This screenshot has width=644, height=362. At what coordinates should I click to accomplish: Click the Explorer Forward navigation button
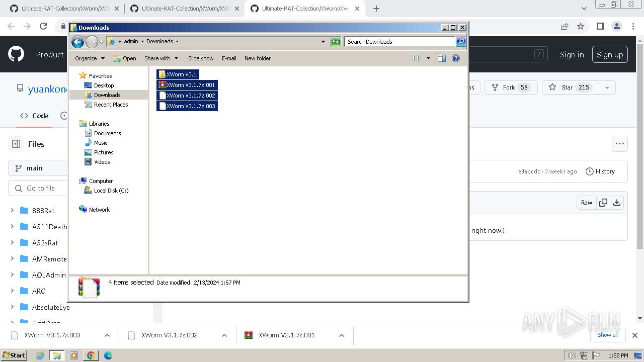(92, 42)
